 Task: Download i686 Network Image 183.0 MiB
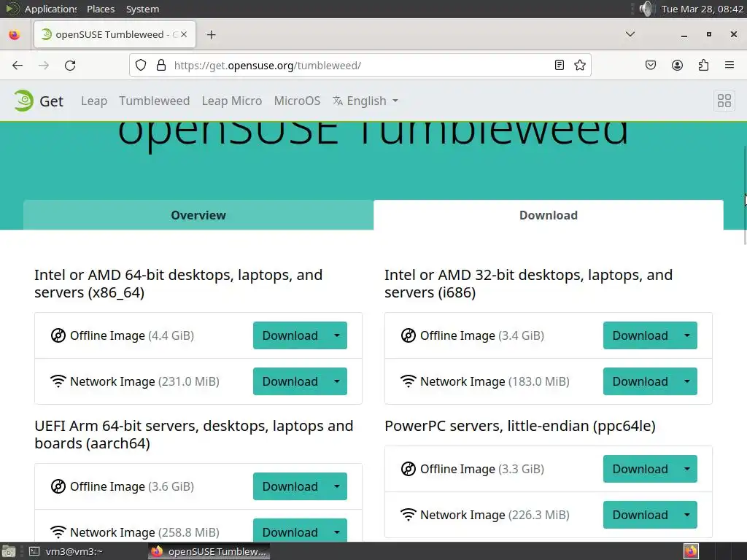[x=640, y=381]
